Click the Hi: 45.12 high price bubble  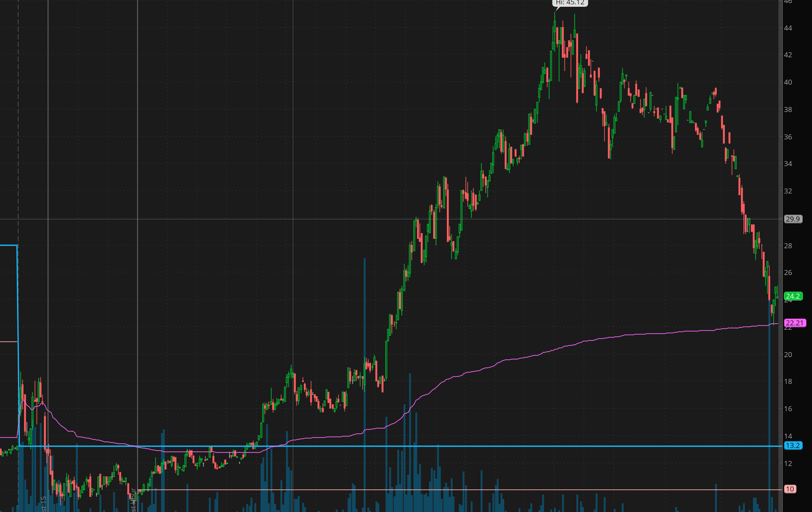[570, 3]
